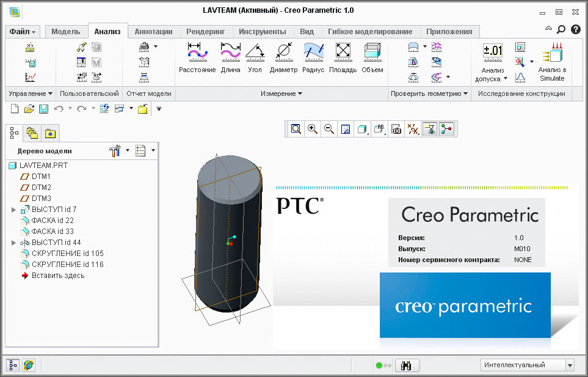This screenshot has height=377, width=588.
Task: Switch to the Аннотации tab
Action: pyautogui.click(x=153, y=32)
